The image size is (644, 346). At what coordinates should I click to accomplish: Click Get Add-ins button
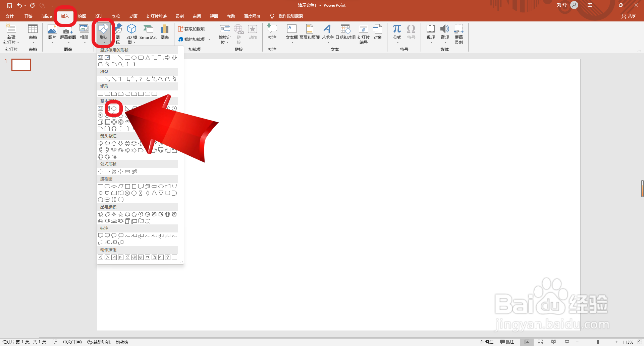[x=192, y=29]
